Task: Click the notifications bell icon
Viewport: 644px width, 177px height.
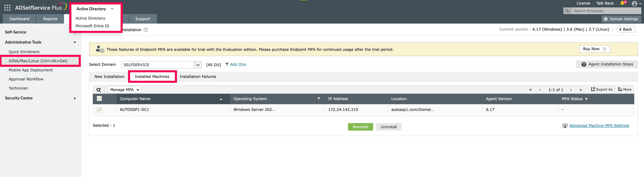Action: [622, 3]
